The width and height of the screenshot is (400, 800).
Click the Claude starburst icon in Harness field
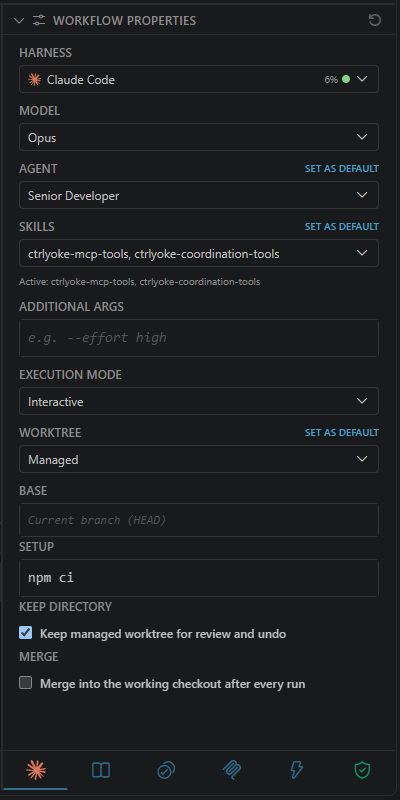34,79
